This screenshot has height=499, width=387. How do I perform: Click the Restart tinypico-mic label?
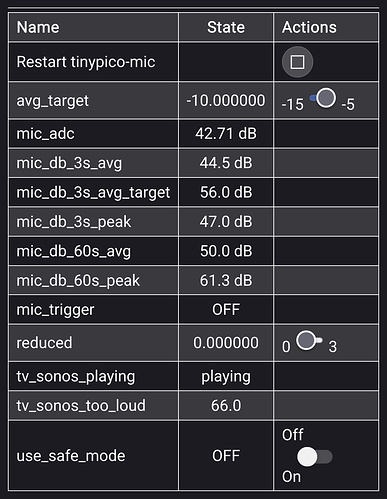[86, 62]
